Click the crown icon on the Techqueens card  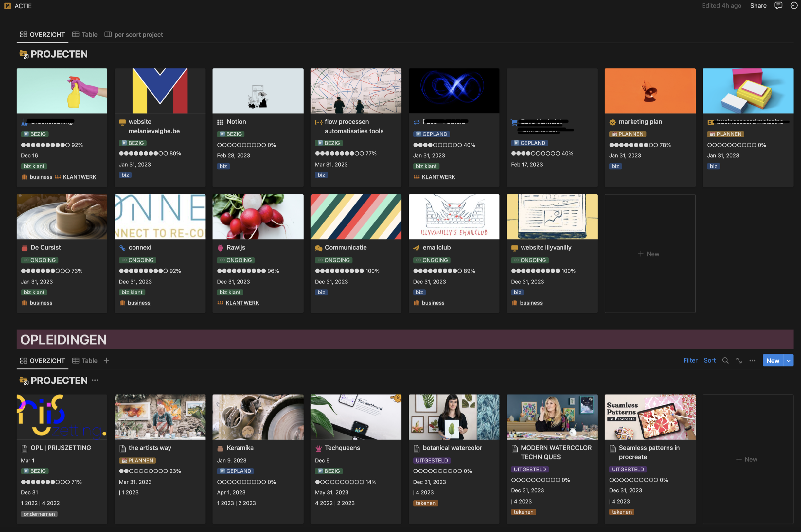point(318,448)
